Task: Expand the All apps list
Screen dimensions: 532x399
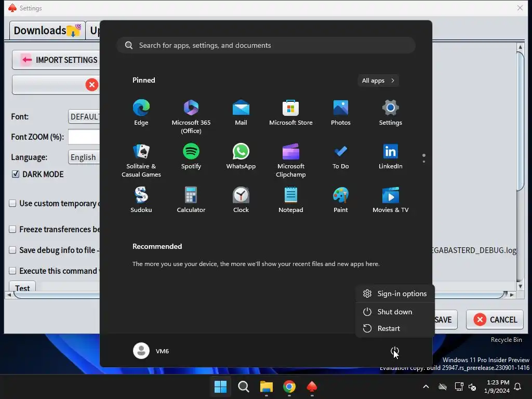Action: pos(378,81)
